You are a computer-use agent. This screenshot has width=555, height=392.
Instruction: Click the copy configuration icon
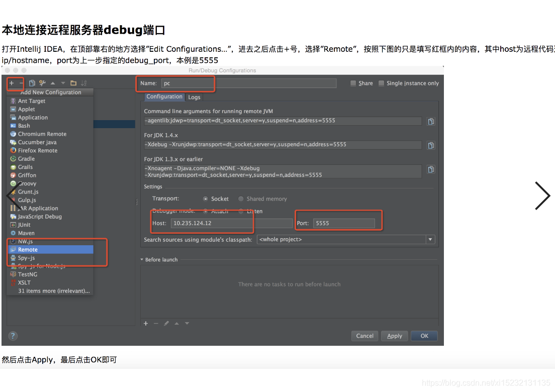tap(32, 83)
